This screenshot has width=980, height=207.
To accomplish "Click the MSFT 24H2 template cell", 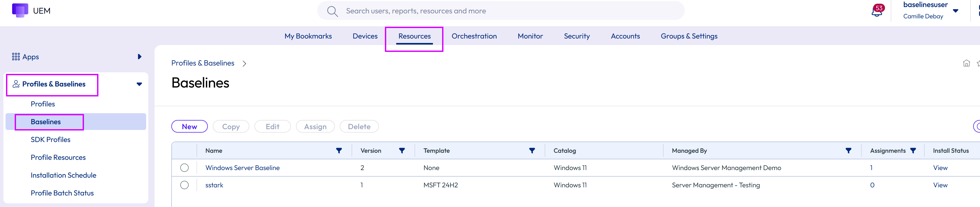I will (x=441, y=185).
